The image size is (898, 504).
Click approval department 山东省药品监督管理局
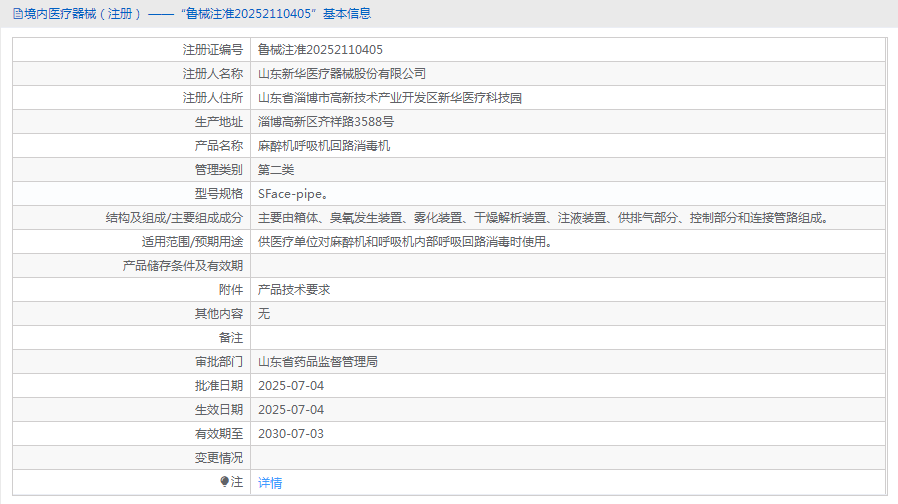coord(318,362)
